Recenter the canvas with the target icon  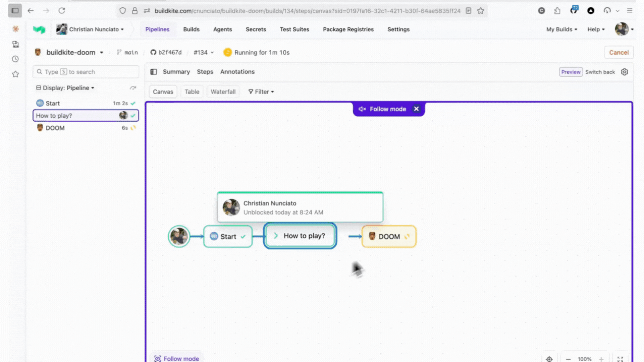pos(549,359)
